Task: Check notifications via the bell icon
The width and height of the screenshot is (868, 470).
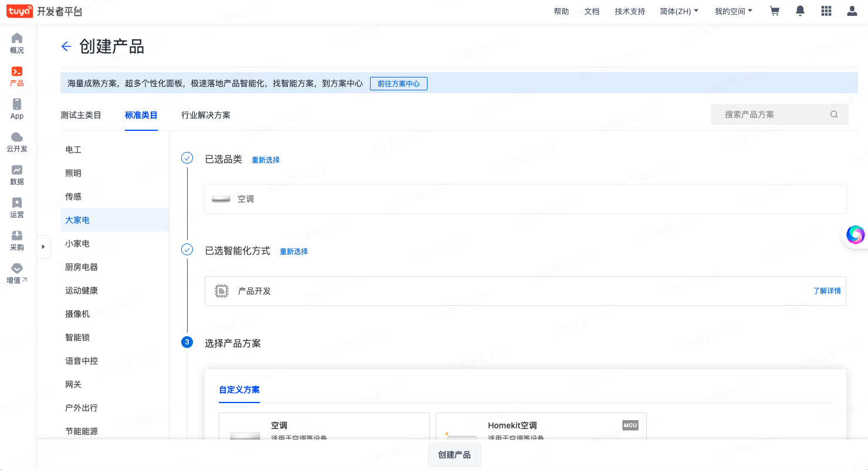Action: click(x=800, y=11)
